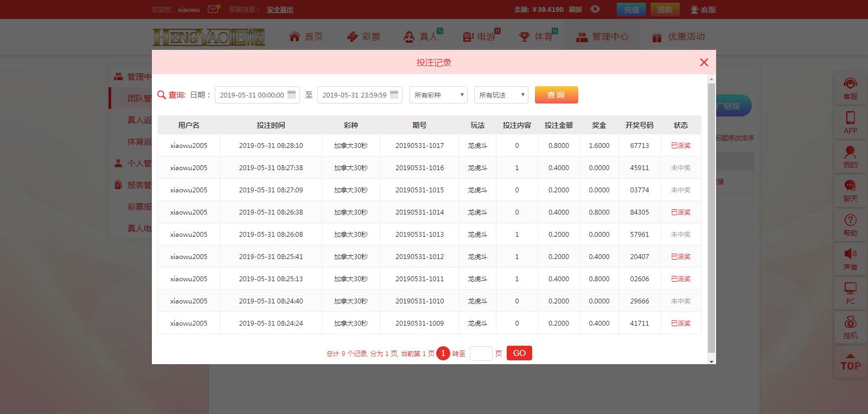Open 挂机 auto-bet icon in right sidebar
Image resolution: width=868 pixels, height=414 pixels.
(850, 327)
